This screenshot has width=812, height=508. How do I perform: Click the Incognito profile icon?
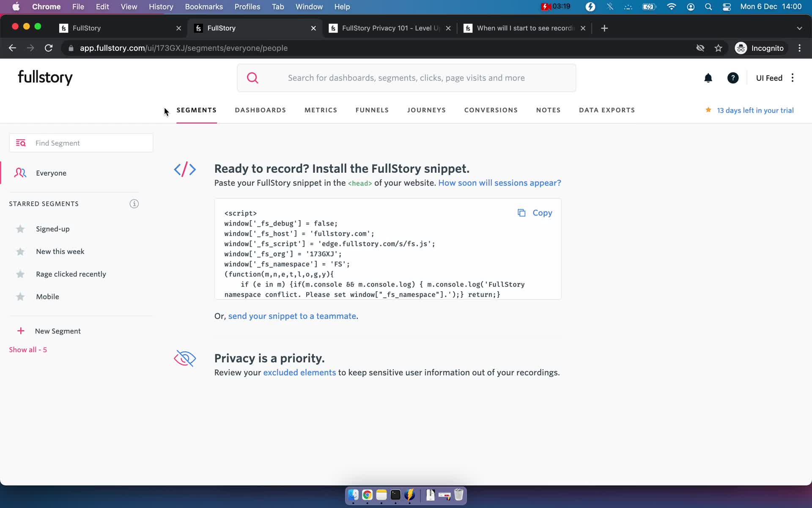pos(741,48)
